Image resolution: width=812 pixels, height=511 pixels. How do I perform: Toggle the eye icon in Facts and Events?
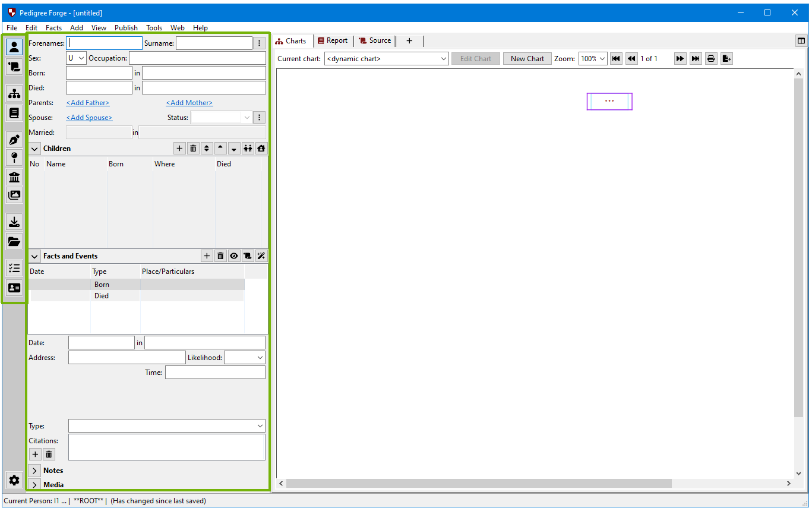(234, 256)
